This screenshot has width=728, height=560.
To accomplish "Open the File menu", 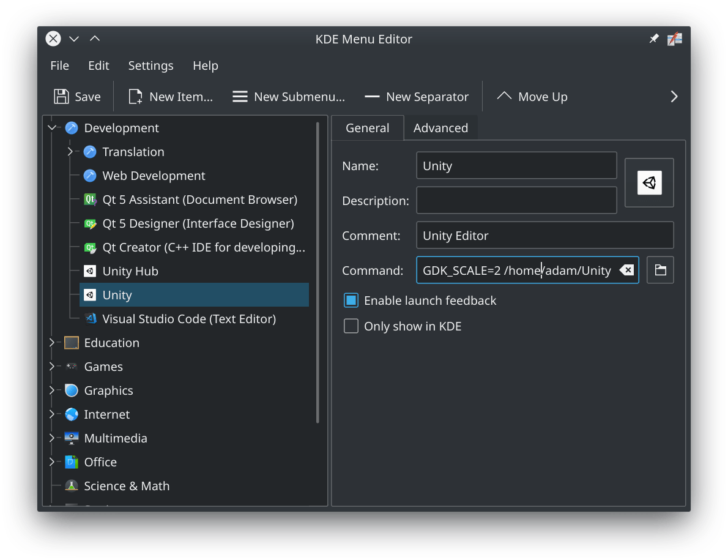I will coord(59,65).
